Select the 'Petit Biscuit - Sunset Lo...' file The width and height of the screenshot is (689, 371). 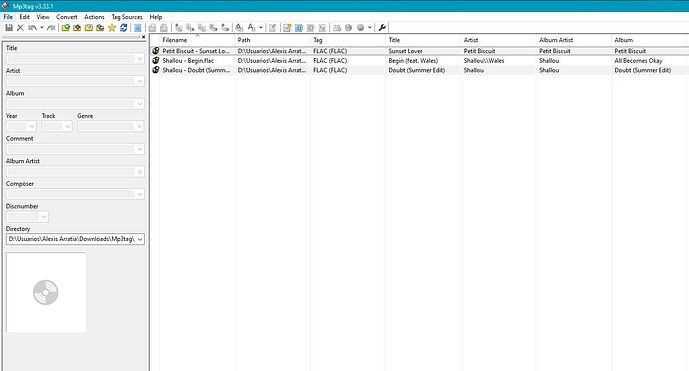196,51
